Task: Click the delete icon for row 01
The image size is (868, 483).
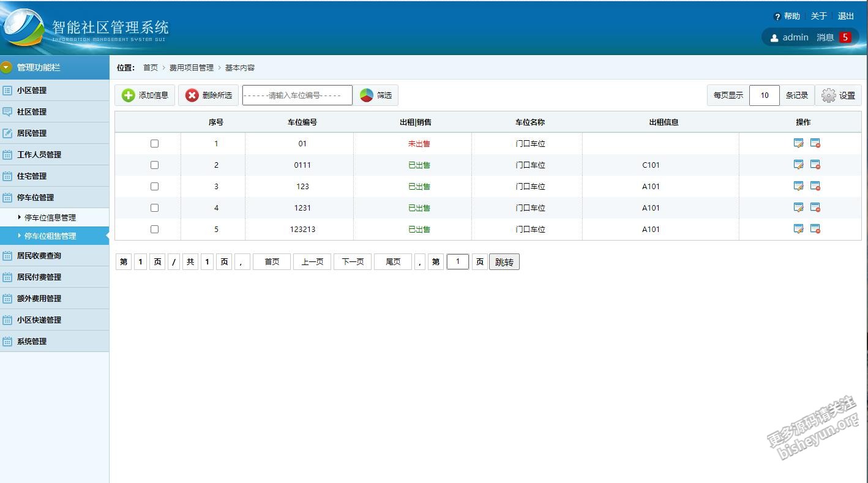Action: pyautogui.click(x=815, y=143)
